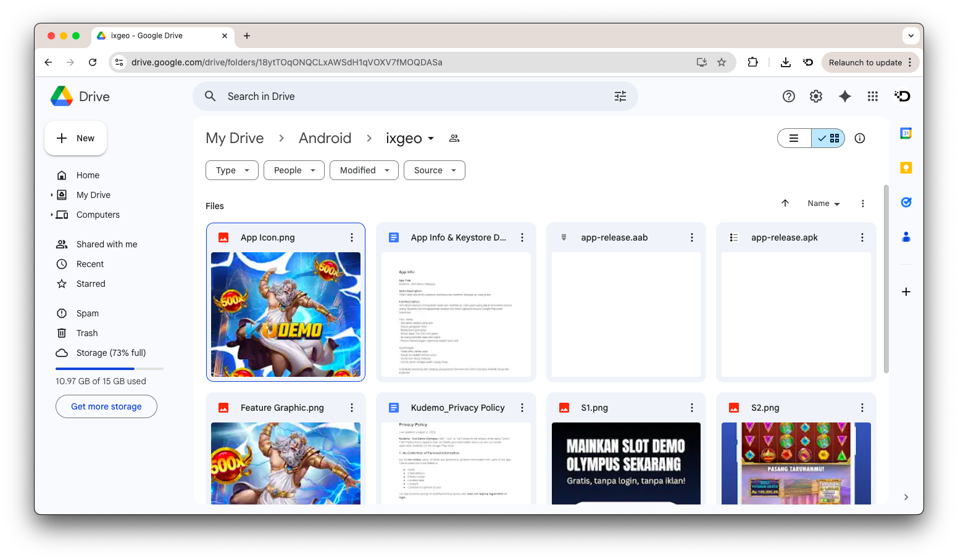Bookmark this page with the star icon
Screen dimensions: 958x560
(722, 62)
